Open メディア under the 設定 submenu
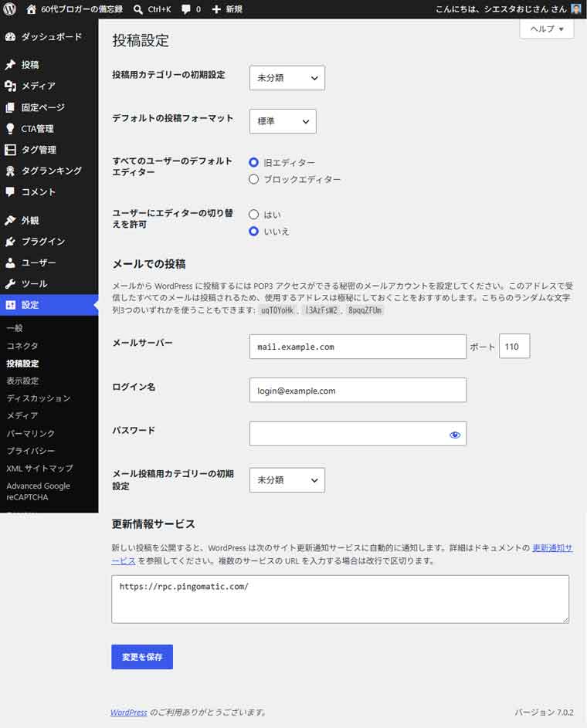This screenshot has height=728, width=587. pos(22,415)
